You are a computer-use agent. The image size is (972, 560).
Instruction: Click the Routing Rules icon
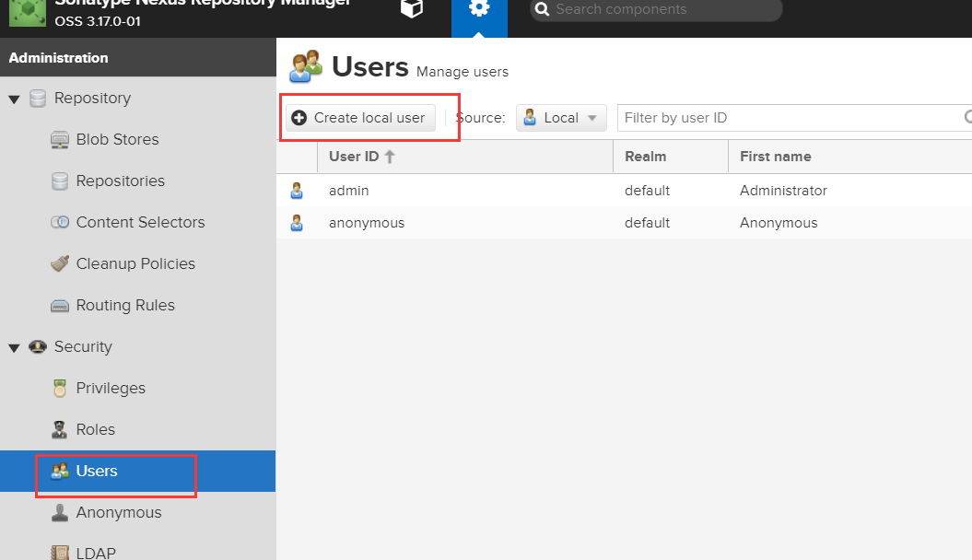[60, 306]
